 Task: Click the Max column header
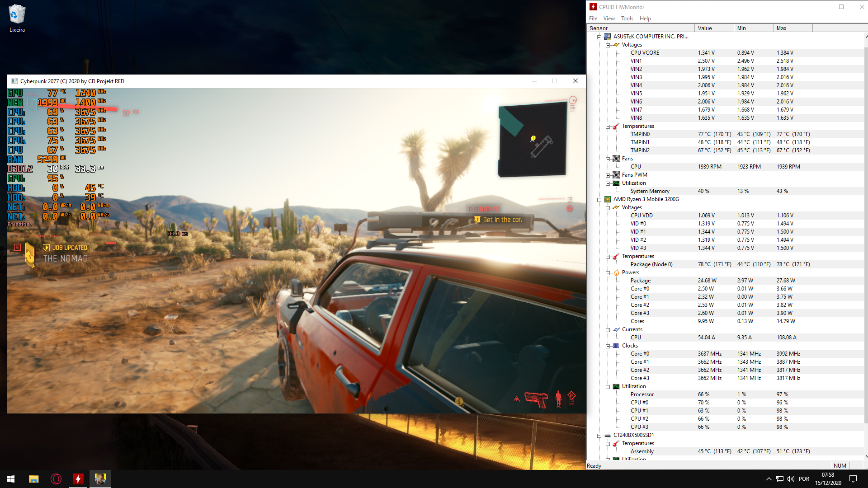[x=793, y=28]
